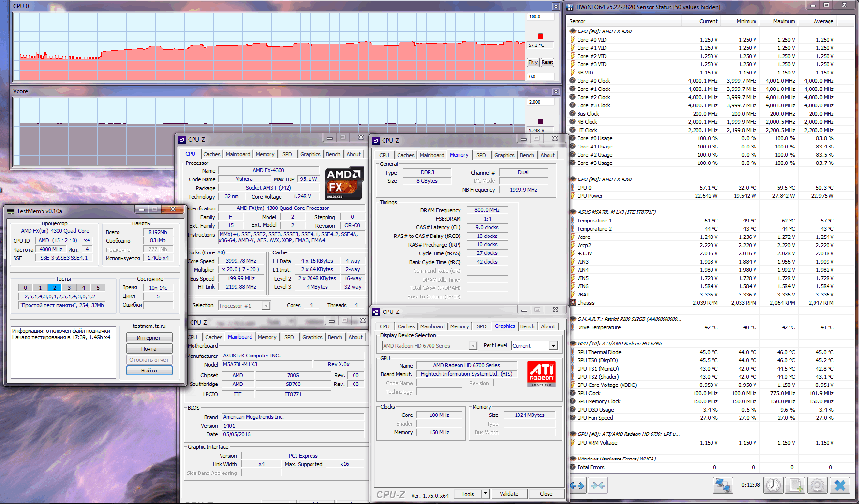Click the Chassis fan row icon

point(573,303)
